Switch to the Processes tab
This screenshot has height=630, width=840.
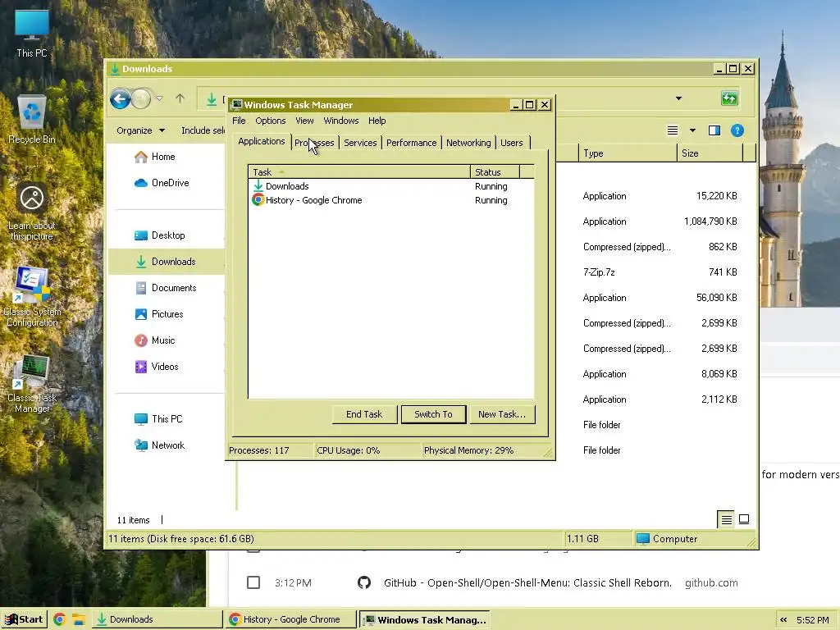coord(314,143)
